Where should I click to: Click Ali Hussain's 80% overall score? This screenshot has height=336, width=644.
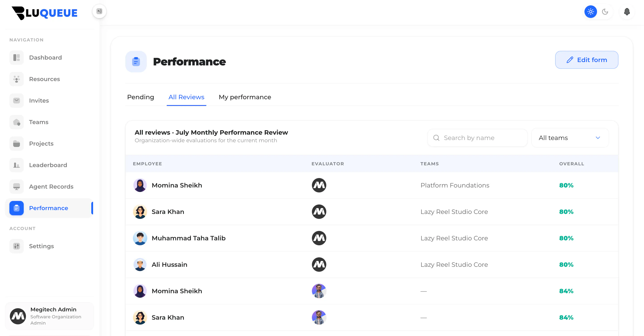(566, 265)
